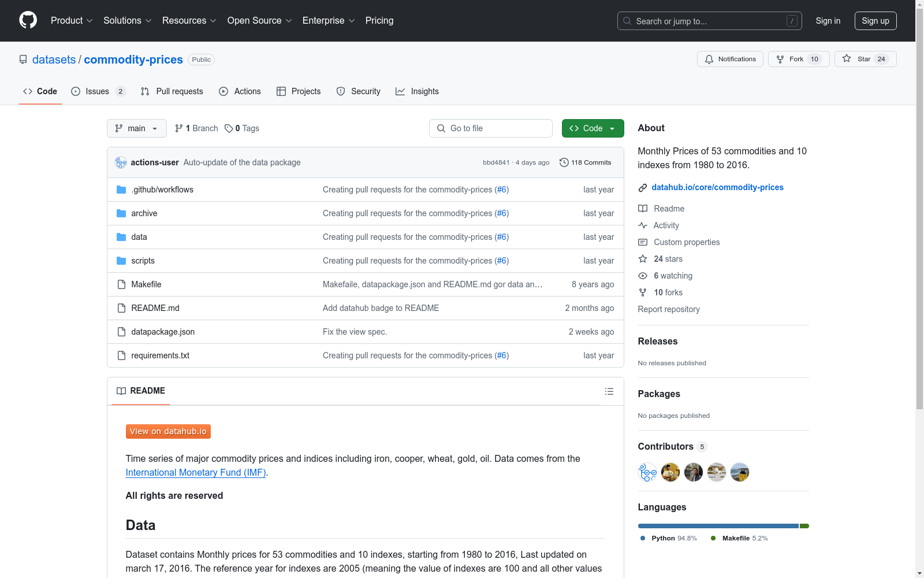Open the green Code dropdown button
The image size is (924, 578).
(593, 128)
